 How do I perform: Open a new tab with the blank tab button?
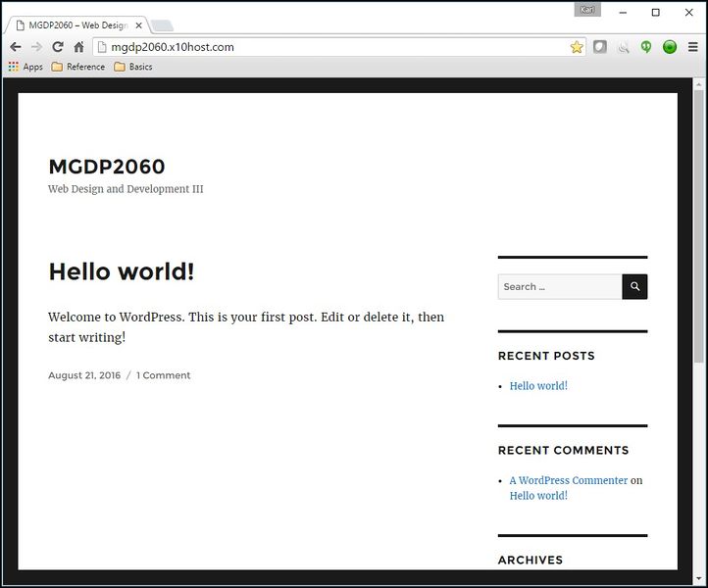[x=162, y=26]
